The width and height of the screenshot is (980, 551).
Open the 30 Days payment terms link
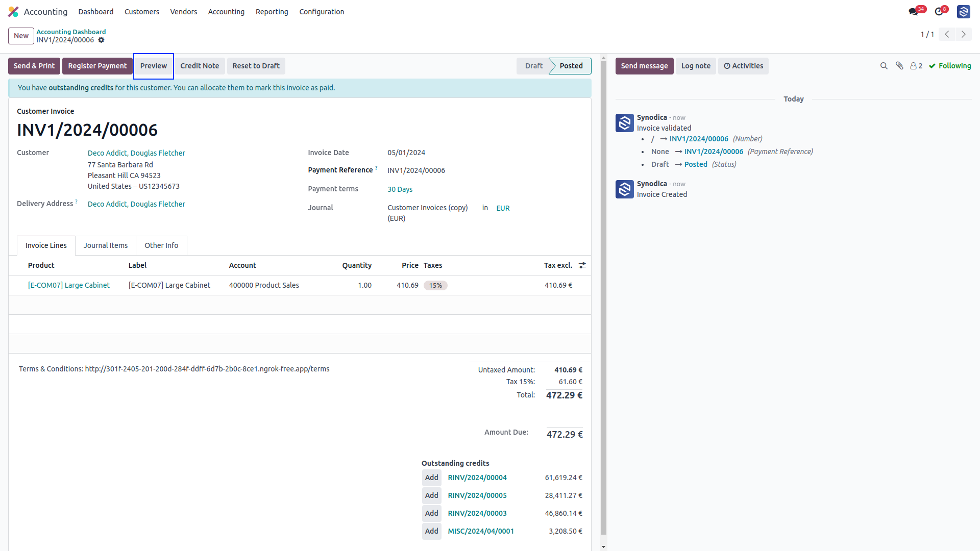pos(400,189)
